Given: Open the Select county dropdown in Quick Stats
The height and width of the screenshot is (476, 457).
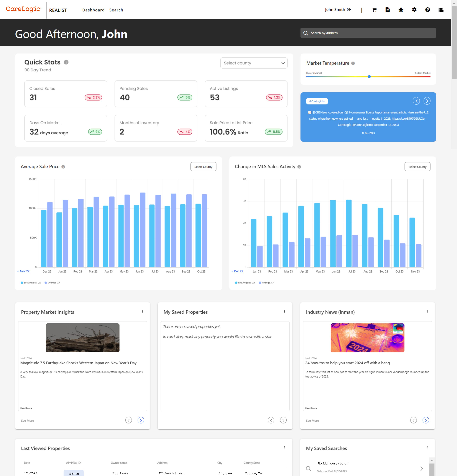Looking at the screenshot, I should pyautogui.click(x=254, y=63).
